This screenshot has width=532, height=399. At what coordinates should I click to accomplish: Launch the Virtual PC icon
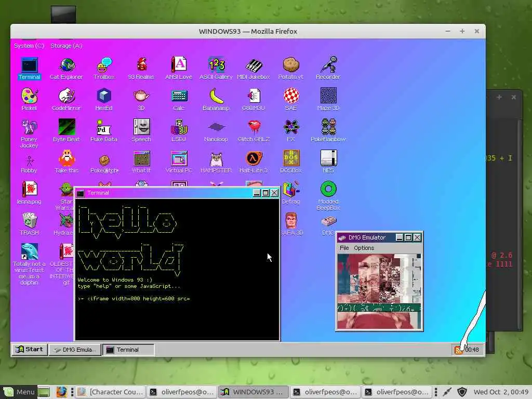click(179, 162)
